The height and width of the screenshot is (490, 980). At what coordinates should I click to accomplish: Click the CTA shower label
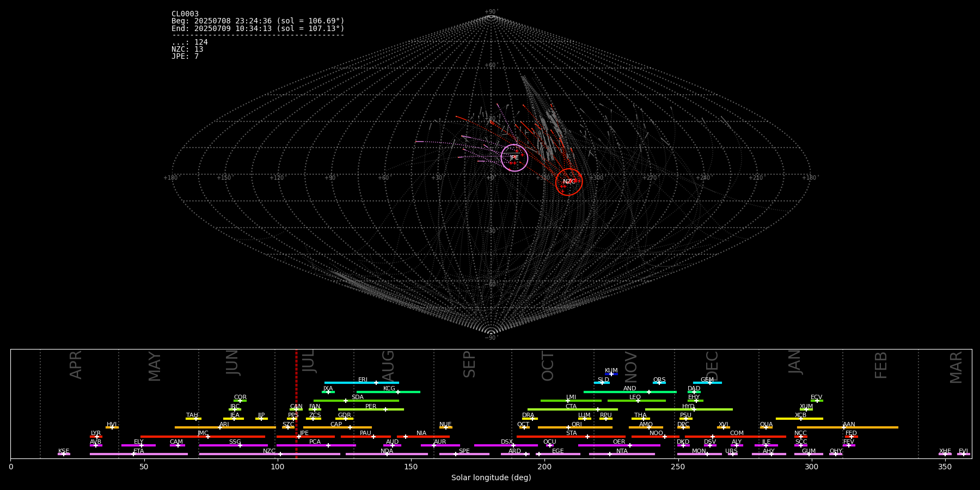[x=571, y=407]
